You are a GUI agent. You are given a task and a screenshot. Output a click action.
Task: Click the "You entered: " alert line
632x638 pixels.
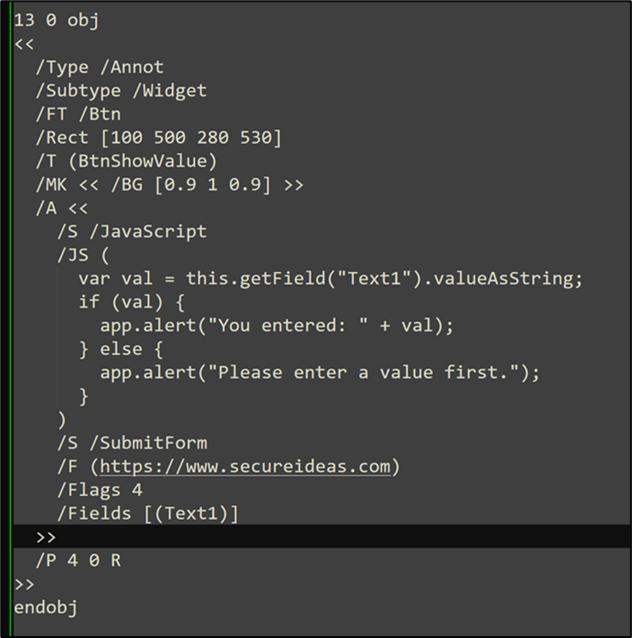point(276,324)
